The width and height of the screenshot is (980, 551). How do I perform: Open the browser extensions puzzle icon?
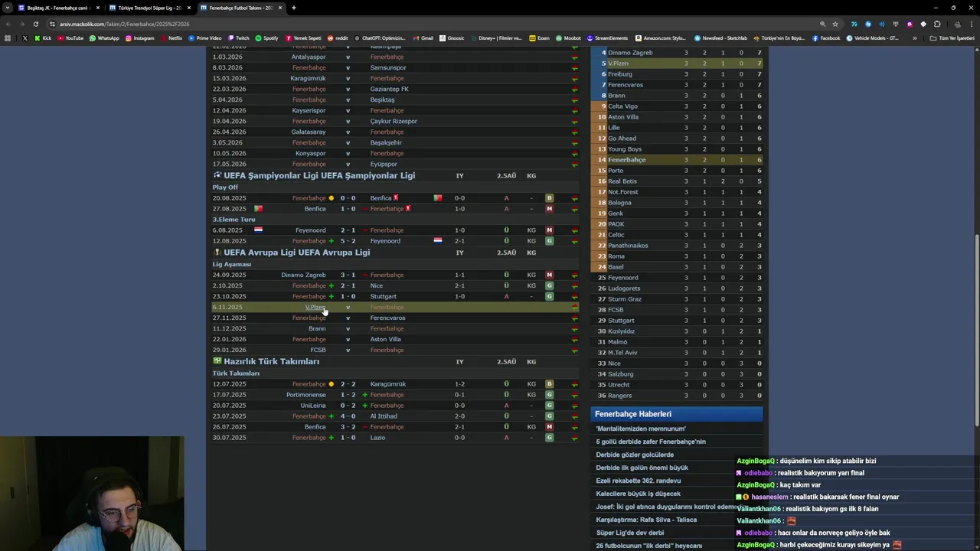(937, 24)
